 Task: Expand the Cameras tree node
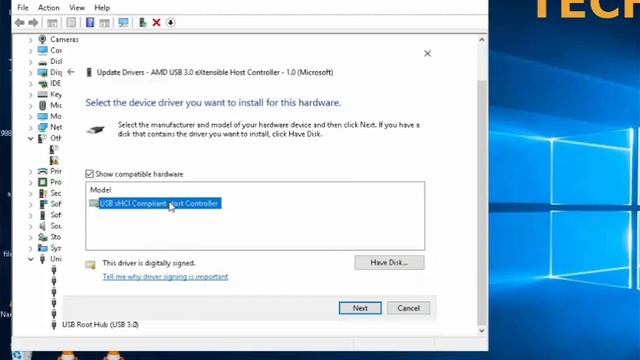[x=31, y=40]
